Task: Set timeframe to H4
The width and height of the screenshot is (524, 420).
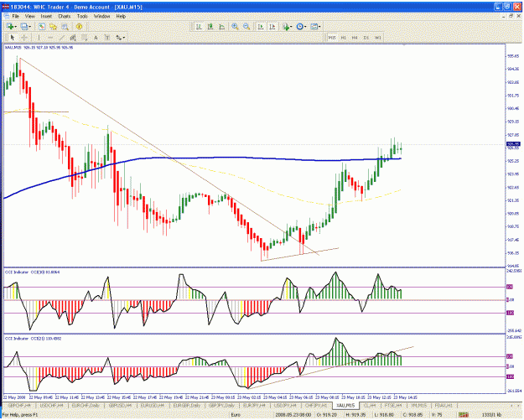Action: tap(355, 38)
